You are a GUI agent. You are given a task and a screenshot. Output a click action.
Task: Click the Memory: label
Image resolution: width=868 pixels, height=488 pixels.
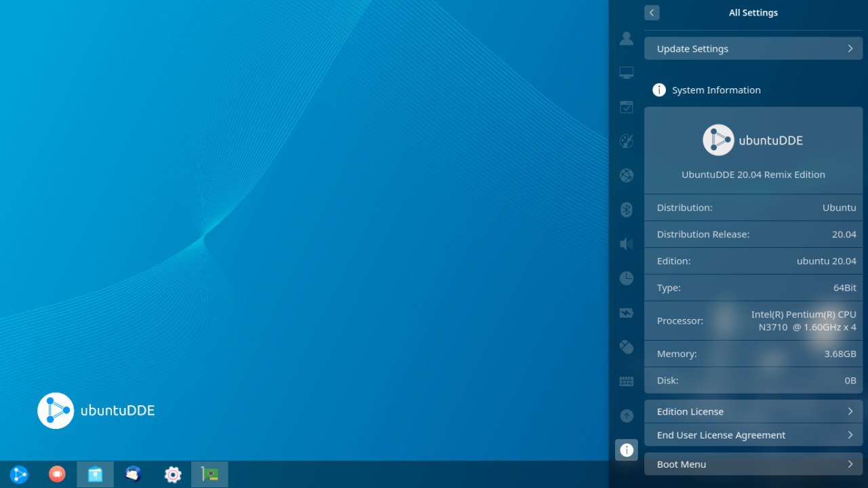point(677,354)
